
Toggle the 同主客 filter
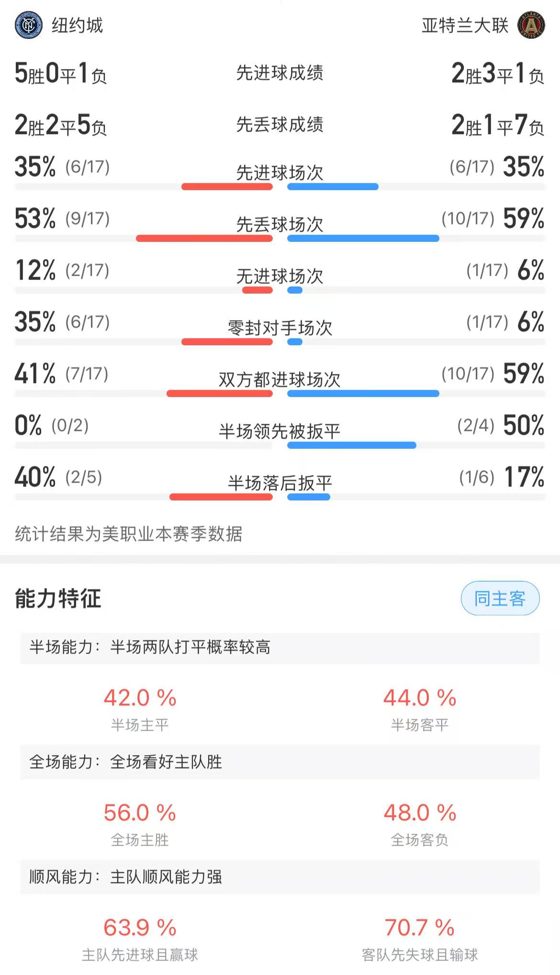(x=500, y=599)
